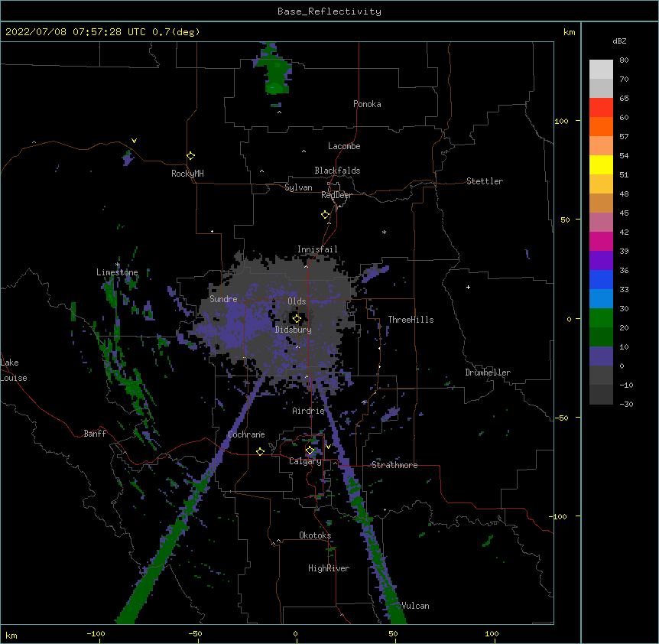Click the yellow diamond marker below RedDeer
Viewport: 659px width, 644px height.
(x=325, y=215)
